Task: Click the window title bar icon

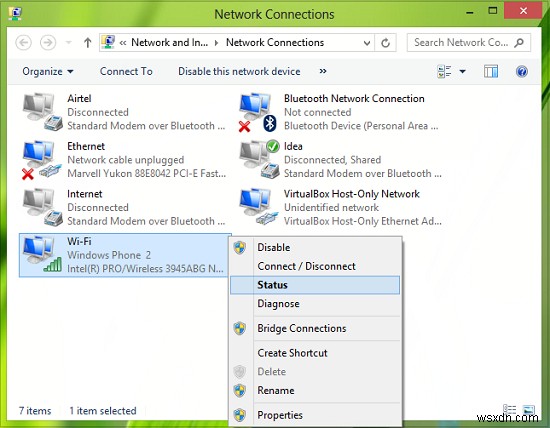Action: (15, 13)
